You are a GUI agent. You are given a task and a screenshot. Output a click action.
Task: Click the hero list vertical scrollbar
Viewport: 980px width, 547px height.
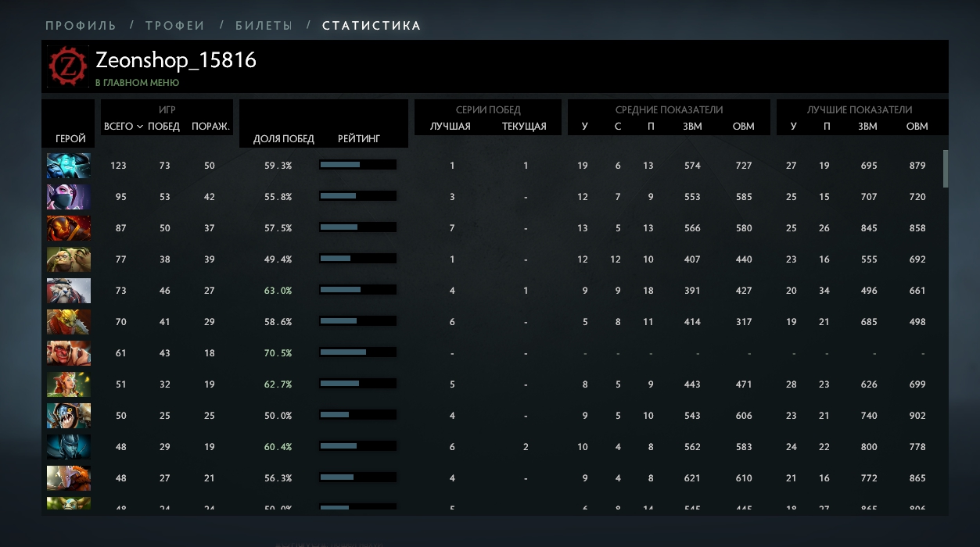click(946, 169)
